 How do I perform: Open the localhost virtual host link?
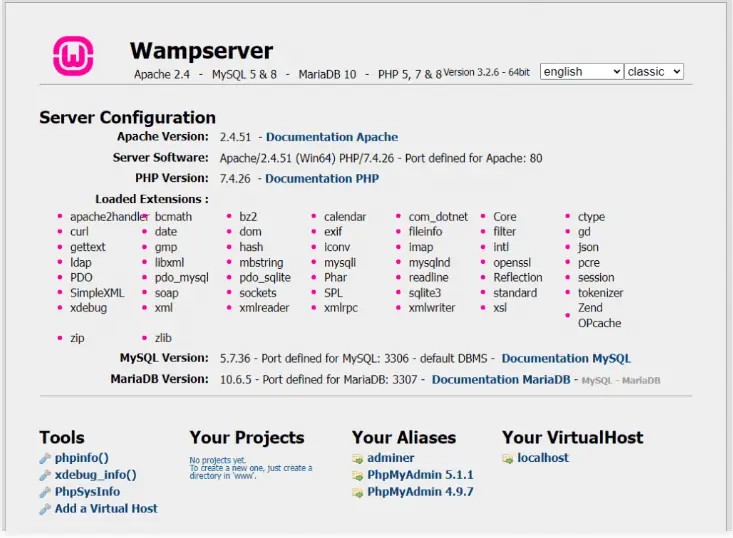click(x=543, y=458)
